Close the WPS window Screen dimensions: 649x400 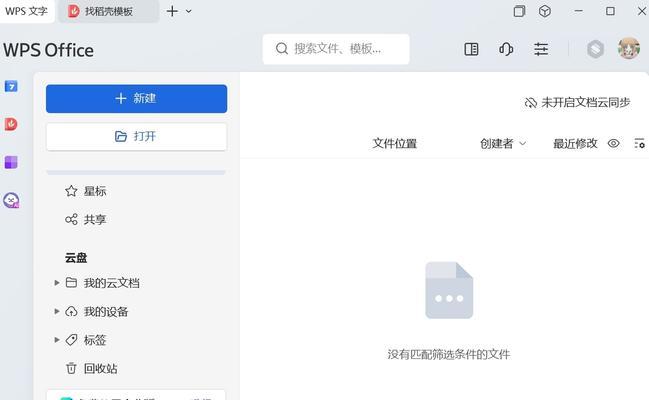[642, 11]
